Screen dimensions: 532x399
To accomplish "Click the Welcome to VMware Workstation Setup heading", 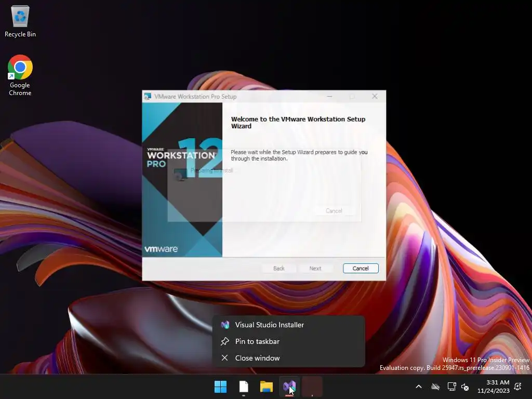I will click(x=298, y=123).
